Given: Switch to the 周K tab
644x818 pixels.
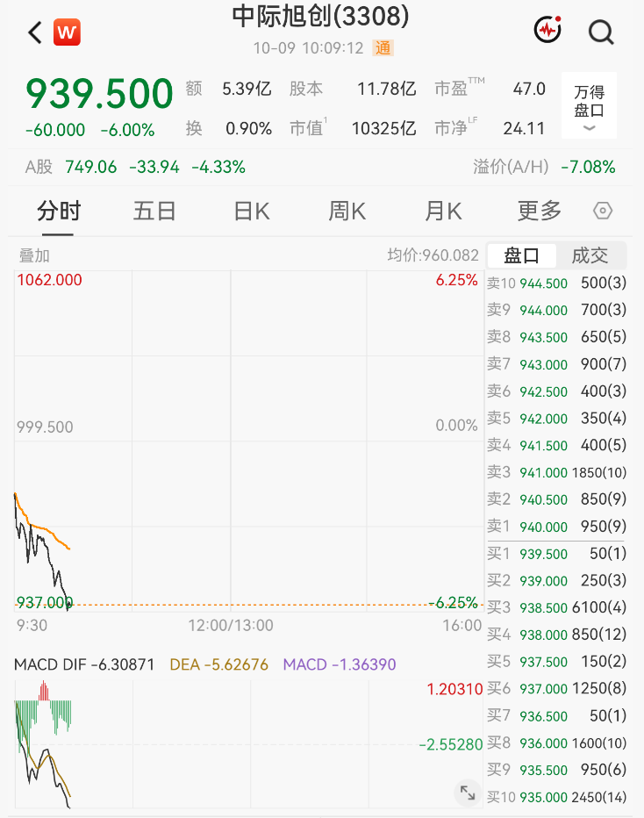Looking at the screenshot, I should 347,212.
